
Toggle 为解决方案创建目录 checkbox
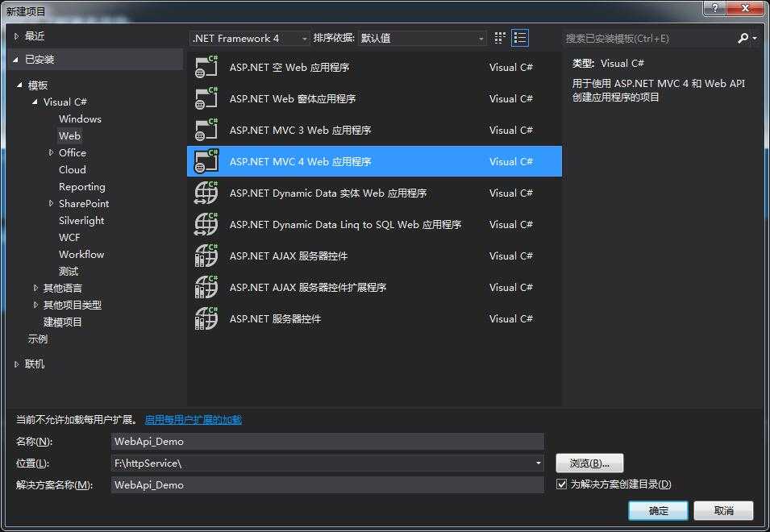[561, 484]
